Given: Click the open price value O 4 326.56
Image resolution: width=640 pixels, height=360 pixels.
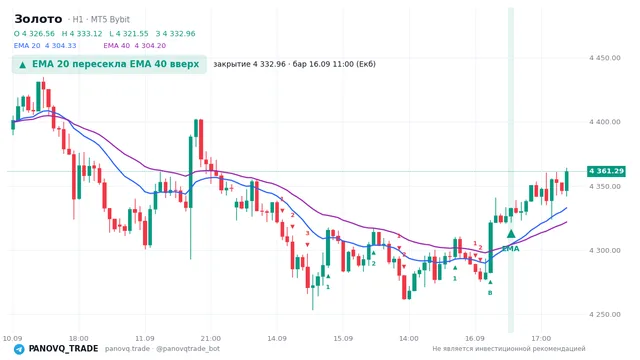Looking at the screenshot, I should pyautogui.click(x=34, y=33).
